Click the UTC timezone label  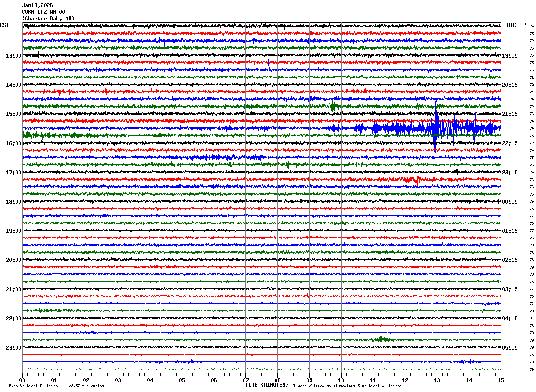tap(512, 25)
